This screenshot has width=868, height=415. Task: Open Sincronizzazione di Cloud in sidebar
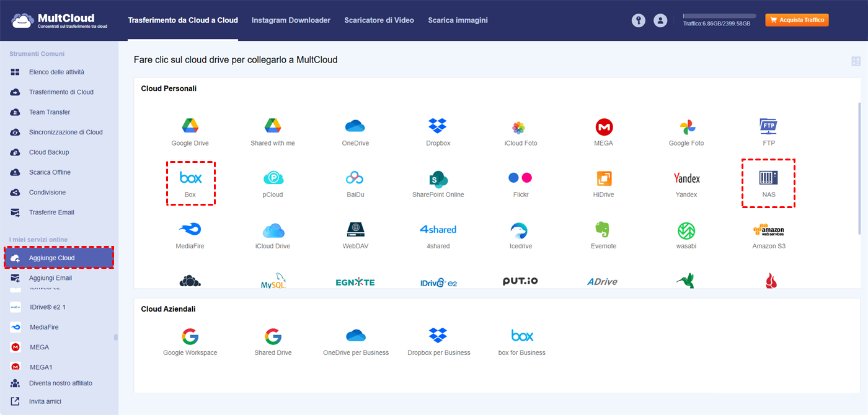(65, 132)
